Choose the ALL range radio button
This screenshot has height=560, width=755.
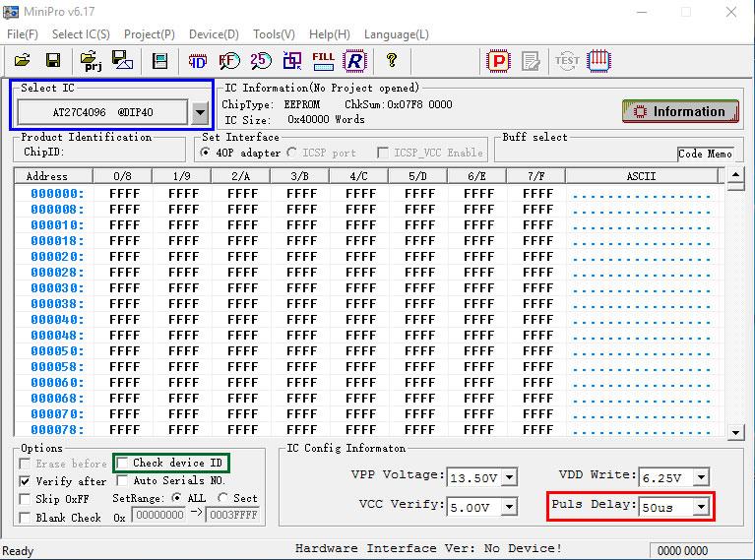(177, 497)
